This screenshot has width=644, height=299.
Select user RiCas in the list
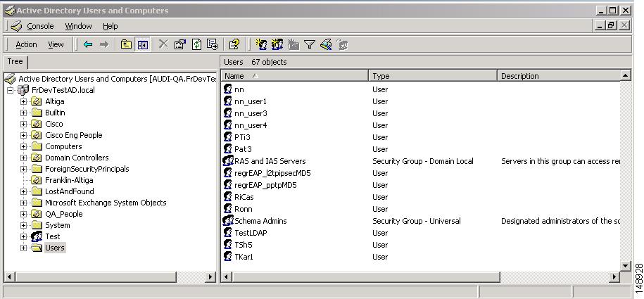[244, 197]
